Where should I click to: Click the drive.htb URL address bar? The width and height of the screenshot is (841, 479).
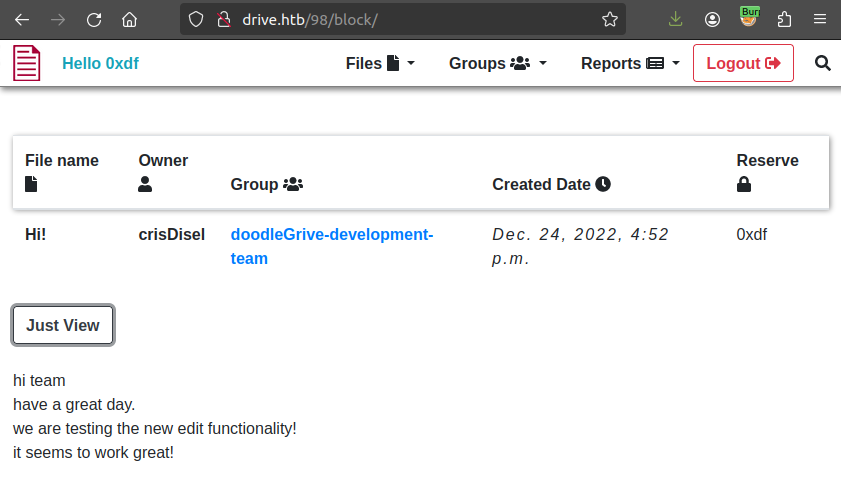(x=400, y=19)
